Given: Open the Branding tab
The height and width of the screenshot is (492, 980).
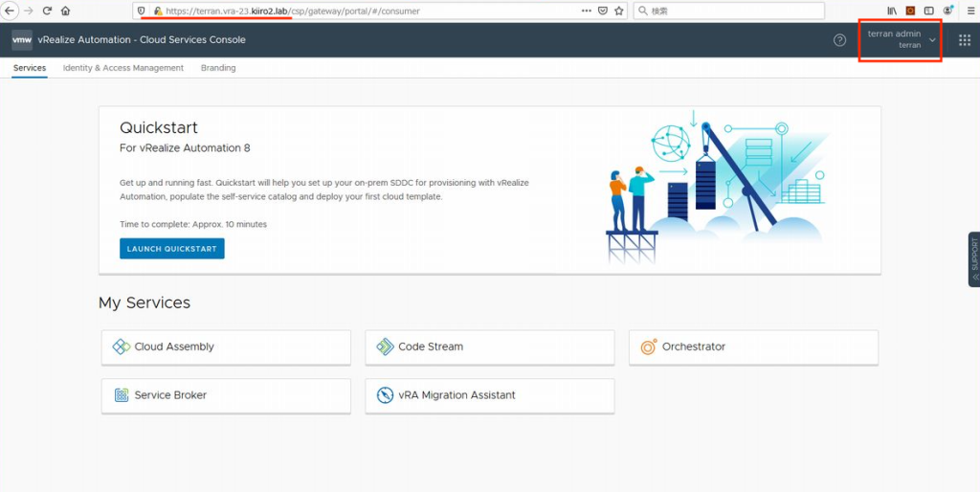Looking at the screenshot, I should (218, 68).
